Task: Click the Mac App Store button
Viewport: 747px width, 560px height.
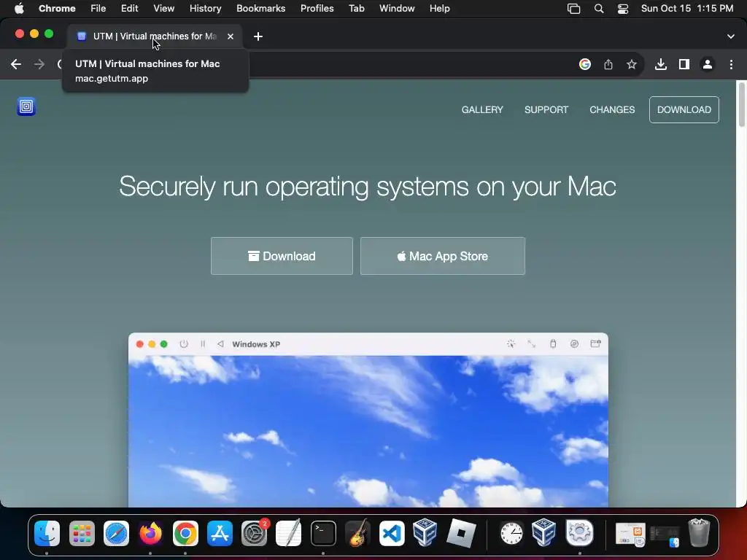Action: tap(443, 256)
